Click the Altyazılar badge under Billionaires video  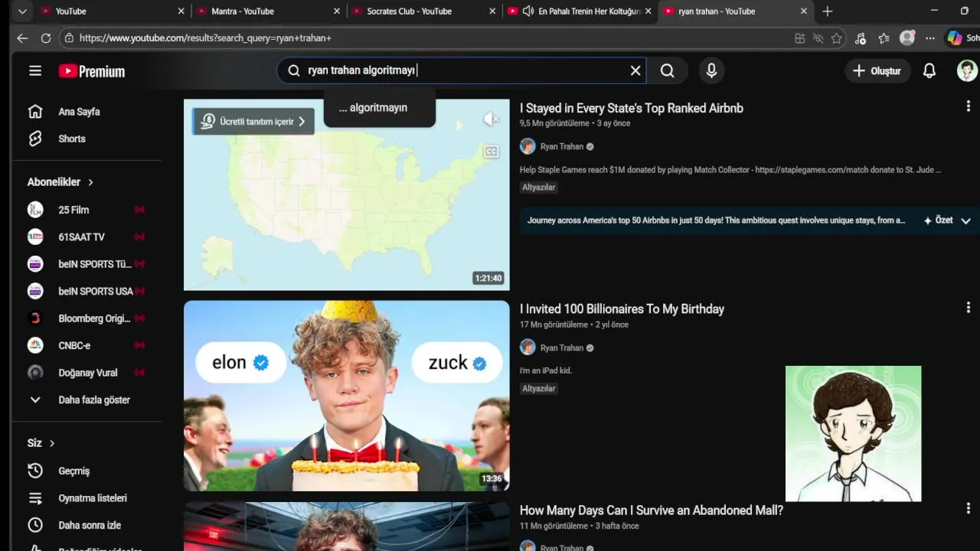coord(539,389)
